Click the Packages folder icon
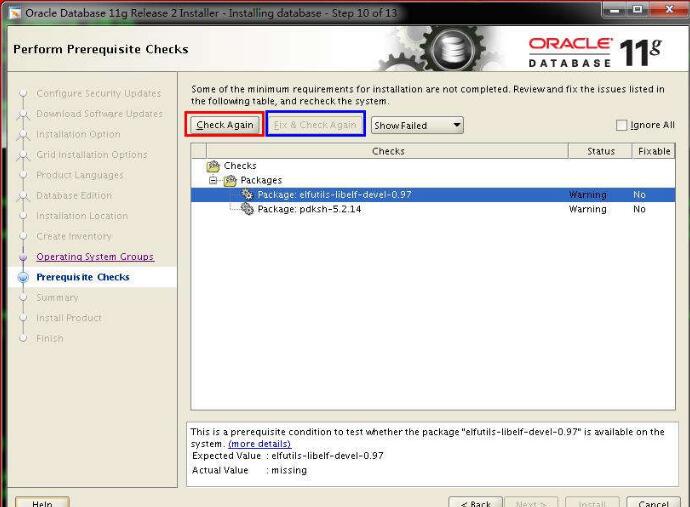The height and width of the screenshot is (507, 690). tap(230, 180)
